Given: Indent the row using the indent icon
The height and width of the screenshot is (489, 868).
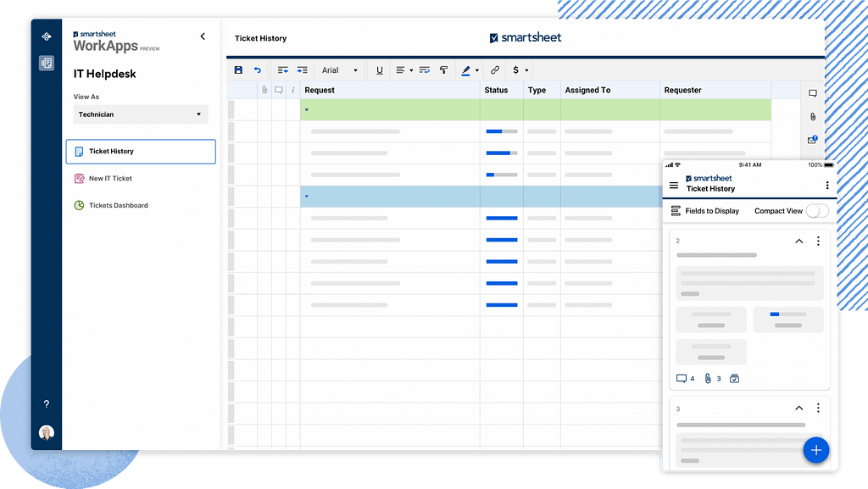Looking at the screenshot, I should 303,70.
